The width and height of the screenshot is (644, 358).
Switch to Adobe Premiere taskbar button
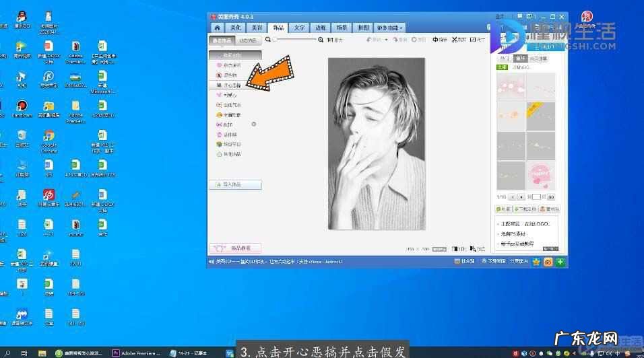136,353
